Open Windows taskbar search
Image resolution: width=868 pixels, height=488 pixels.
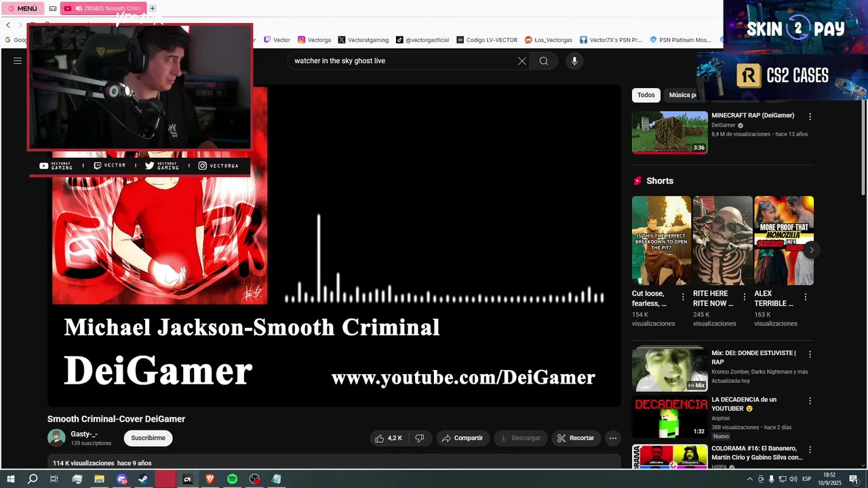pyautogui.click(x=33, y=479)
